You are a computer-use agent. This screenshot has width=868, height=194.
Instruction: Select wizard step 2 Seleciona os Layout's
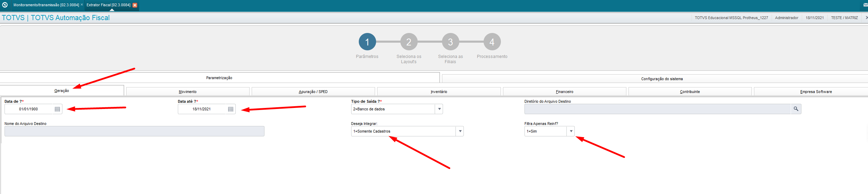[x=409, y=42]
